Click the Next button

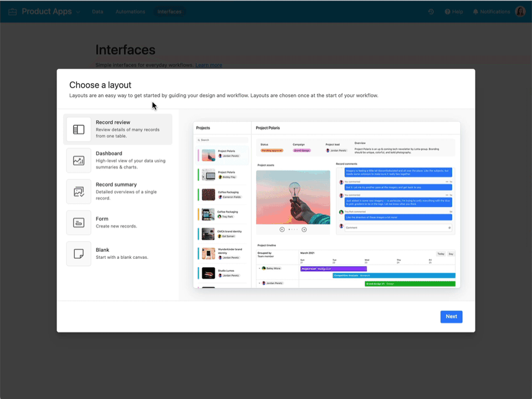[451, 316]
